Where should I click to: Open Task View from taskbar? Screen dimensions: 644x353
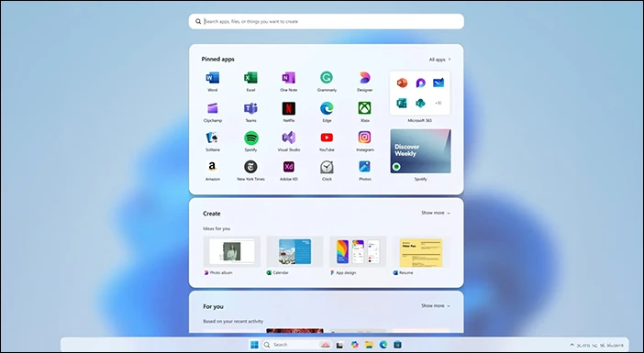339,345
